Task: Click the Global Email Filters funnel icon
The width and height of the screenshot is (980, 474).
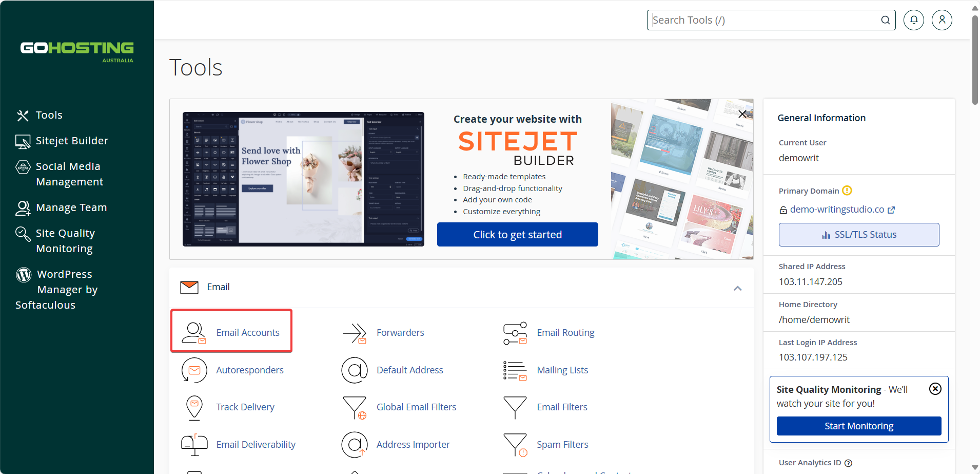Action: tap(355, 408)
